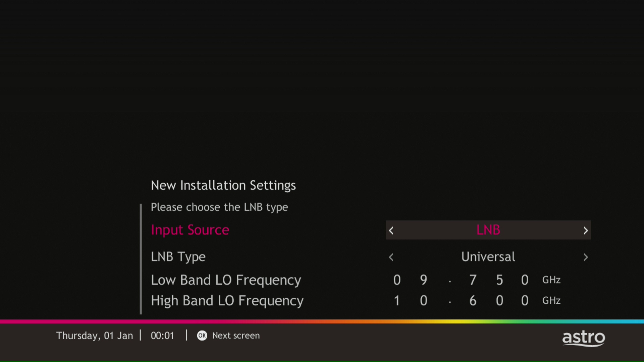Image resolution: width=644 pixels, height=362 pixels.
Task: Click the digit 5 in Low Band frequency
Action: 499,280
